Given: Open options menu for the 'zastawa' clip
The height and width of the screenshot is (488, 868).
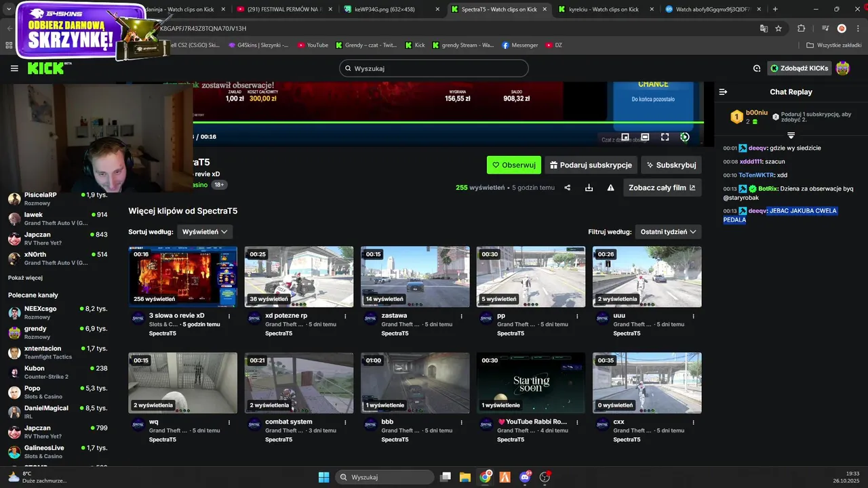Looking at the screenshot, I should pos(462,316).
